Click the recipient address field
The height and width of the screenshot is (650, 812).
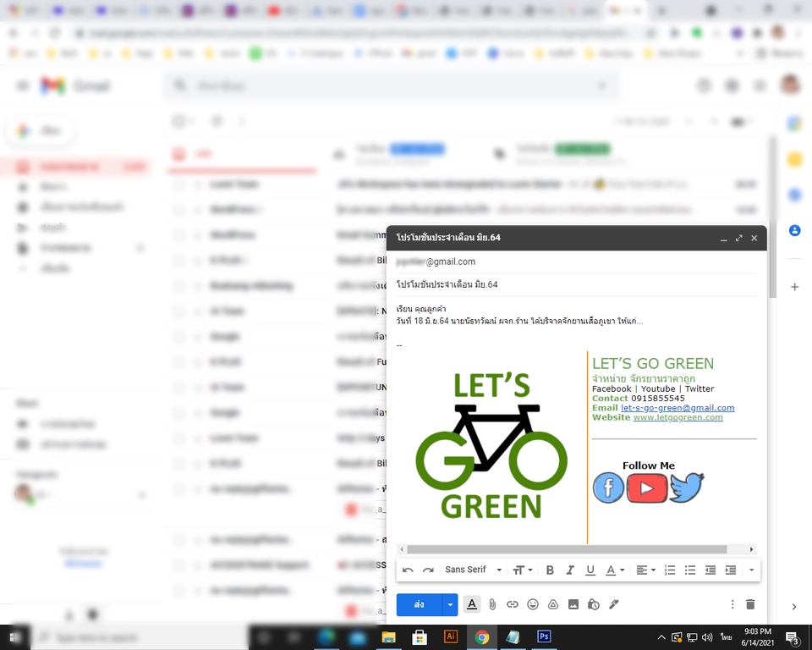coord(576,262)
